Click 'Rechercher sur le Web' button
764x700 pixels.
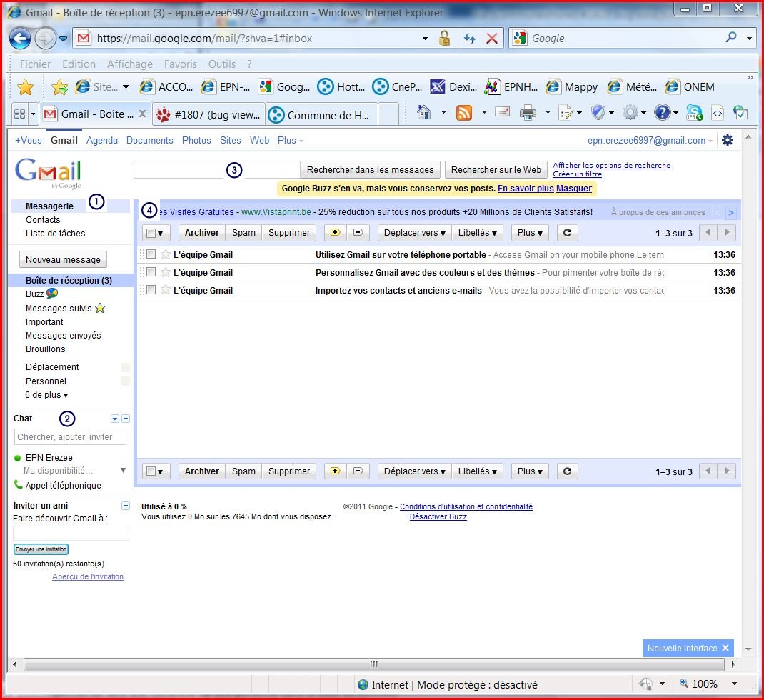[496, 169]
